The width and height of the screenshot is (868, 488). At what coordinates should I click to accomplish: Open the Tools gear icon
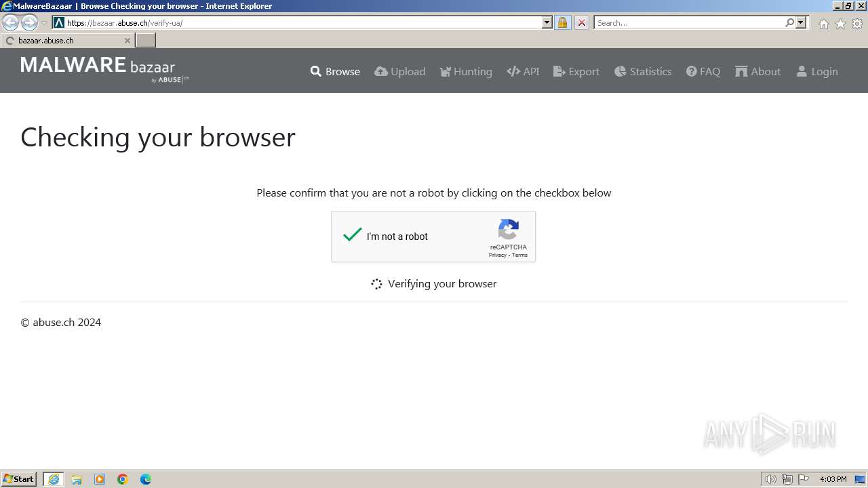click(857, 24)
